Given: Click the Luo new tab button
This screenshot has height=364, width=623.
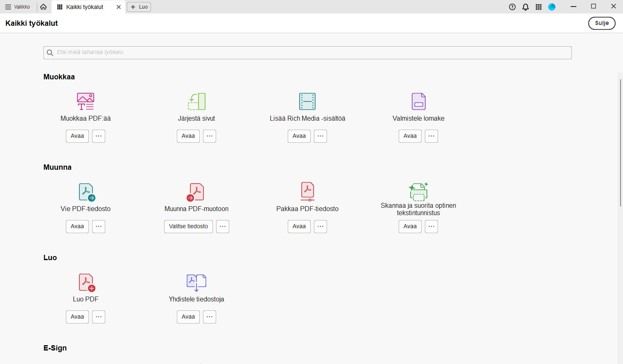Looking at the screenshot, I should [139, 7].
